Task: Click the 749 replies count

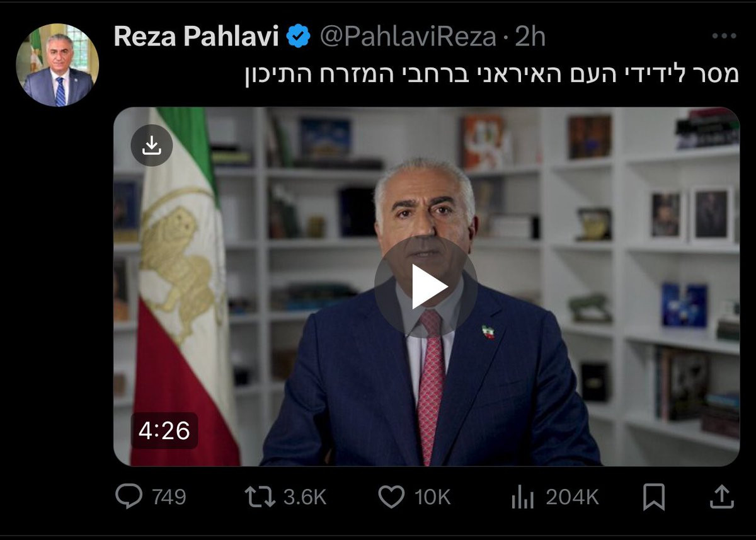Action: (x=169, y=498)
